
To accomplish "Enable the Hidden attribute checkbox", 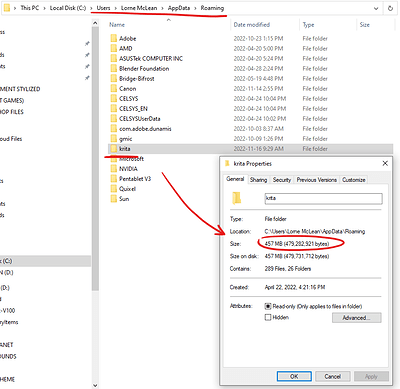I will (268, 317).
